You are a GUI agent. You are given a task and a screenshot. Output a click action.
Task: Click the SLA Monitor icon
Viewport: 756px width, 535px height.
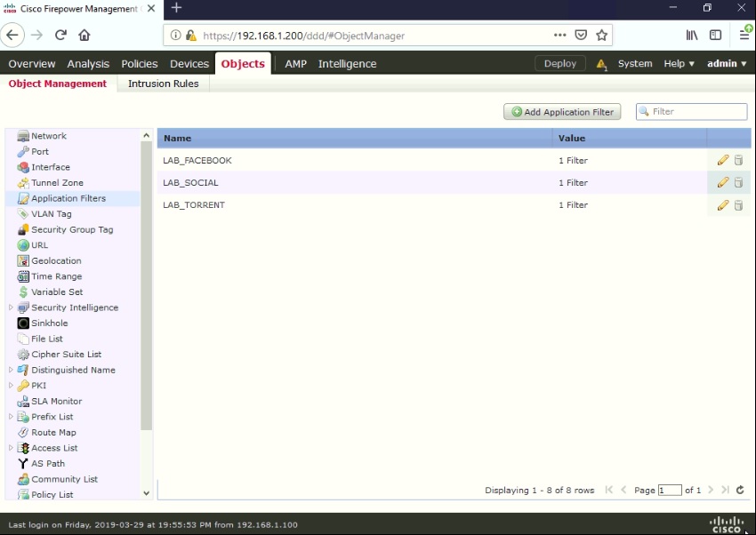[x=22, y=401]
